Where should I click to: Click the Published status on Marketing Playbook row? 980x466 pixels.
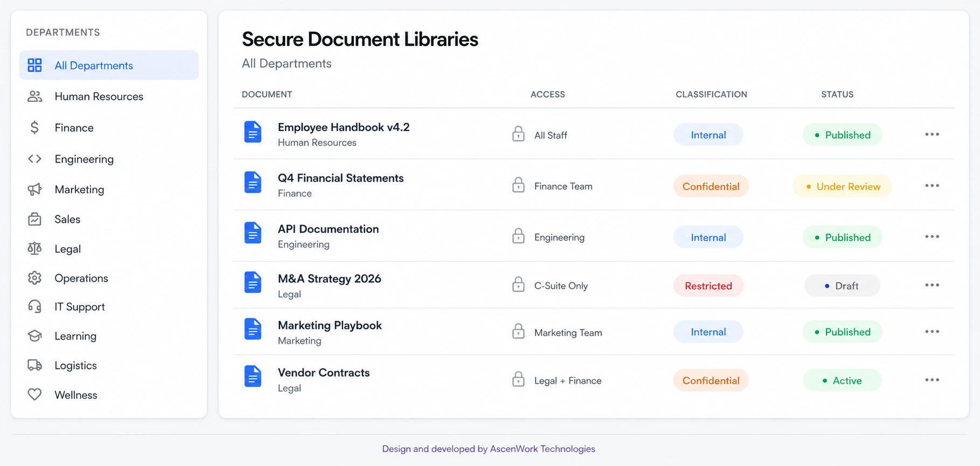843,332
